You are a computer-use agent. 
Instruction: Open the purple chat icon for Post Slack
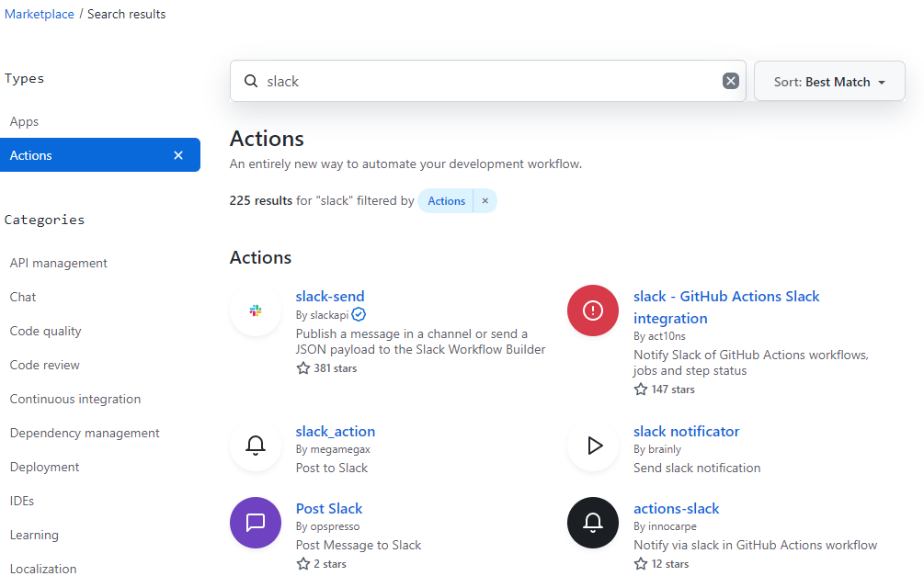point(256,523)
